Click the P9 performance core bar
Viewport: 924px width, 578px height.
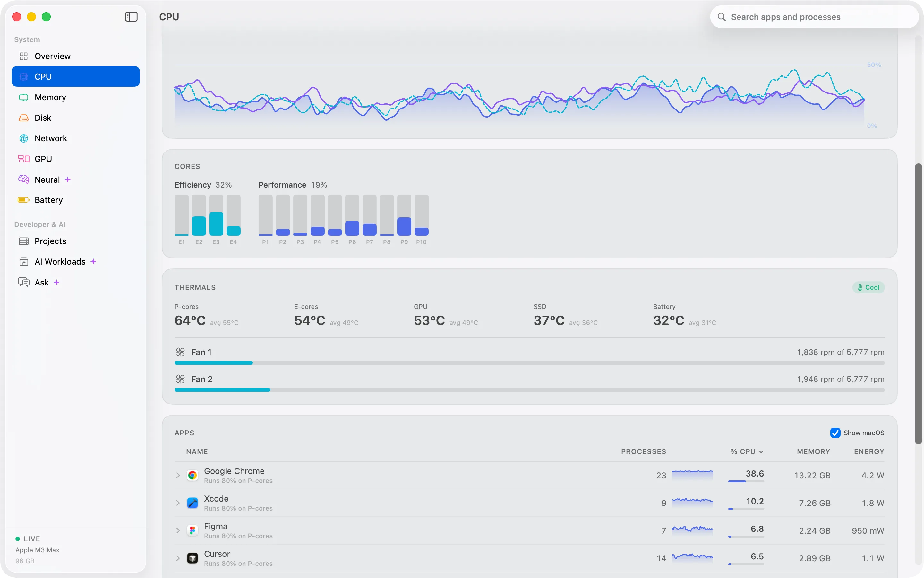tap(404, 215)
